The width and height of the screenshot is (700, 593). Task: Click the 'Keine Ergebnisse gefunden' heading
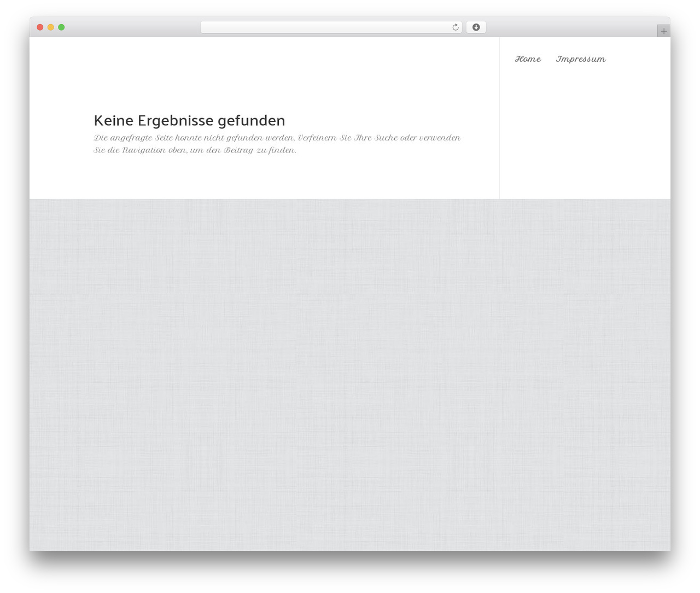point(189,120)
